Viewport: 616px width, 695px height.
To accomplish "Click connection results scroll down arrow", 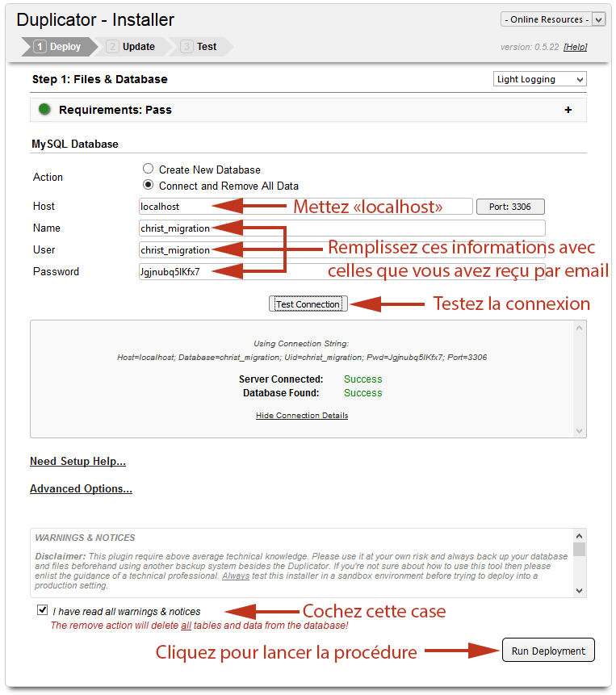I will pyautogui.click(x=579, y=431).
